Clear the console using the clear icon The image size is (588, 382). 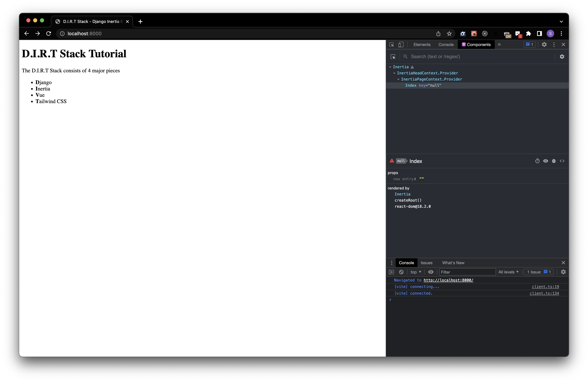(x=401, y=272)
